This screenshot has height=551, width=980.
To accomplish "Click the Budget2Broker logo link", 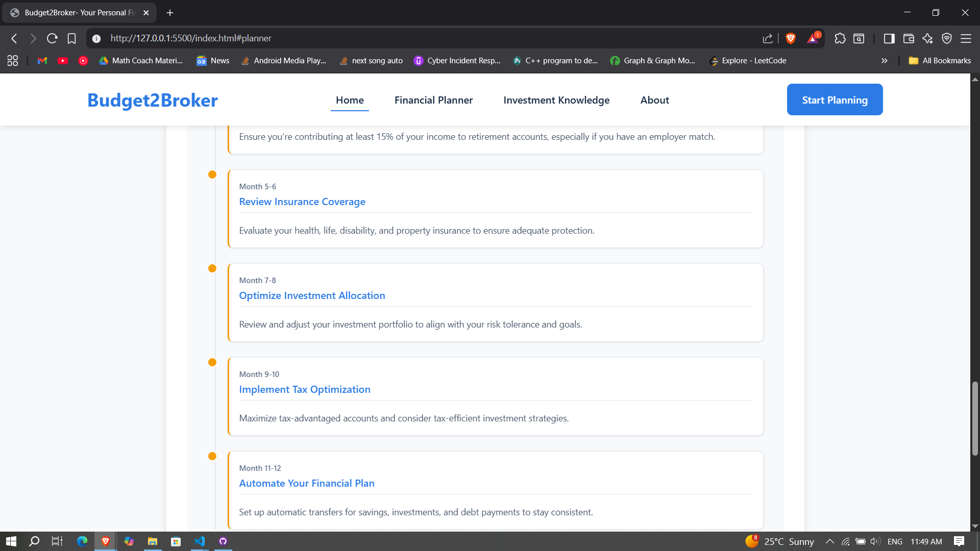I will point(152,100).
